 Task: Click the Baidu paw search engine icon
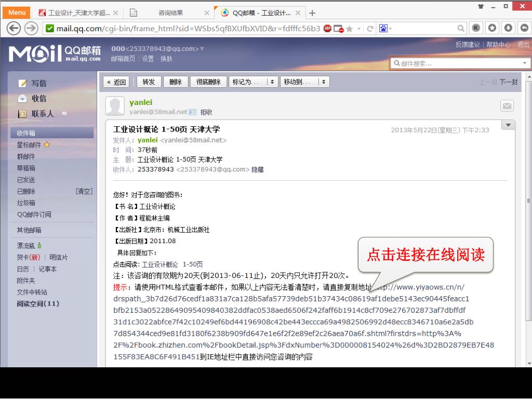[x=383, y=29]
